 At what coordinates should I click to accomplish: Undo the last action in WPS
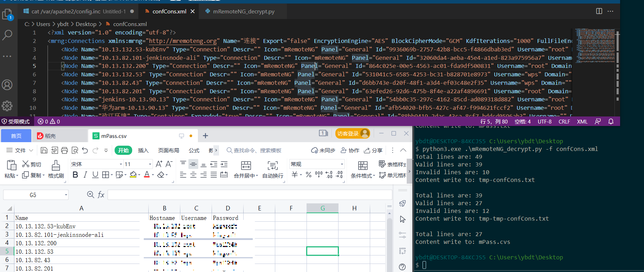click(85, 150)
